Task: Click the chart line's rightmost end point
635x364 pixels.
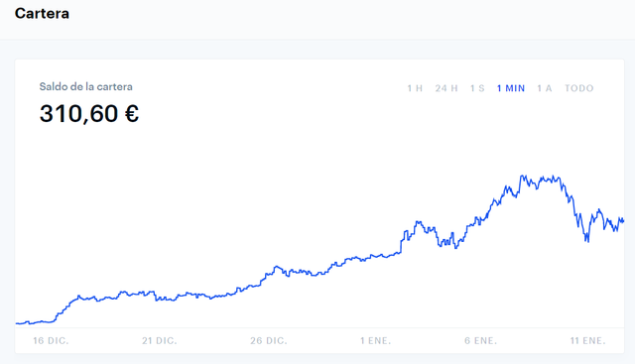Action: point(623,220)
